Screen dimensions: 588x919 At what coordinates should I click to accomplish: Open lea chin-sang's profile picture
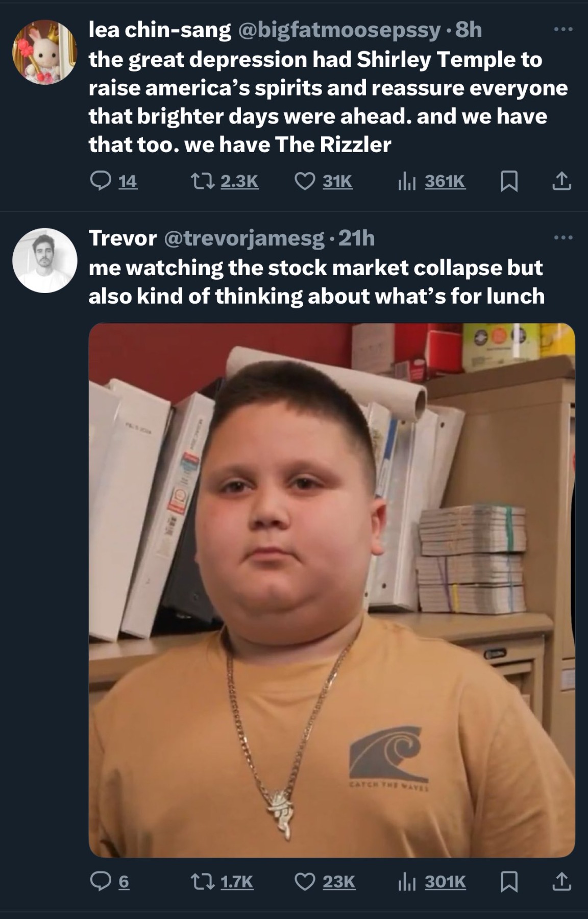tap(45, 52)
